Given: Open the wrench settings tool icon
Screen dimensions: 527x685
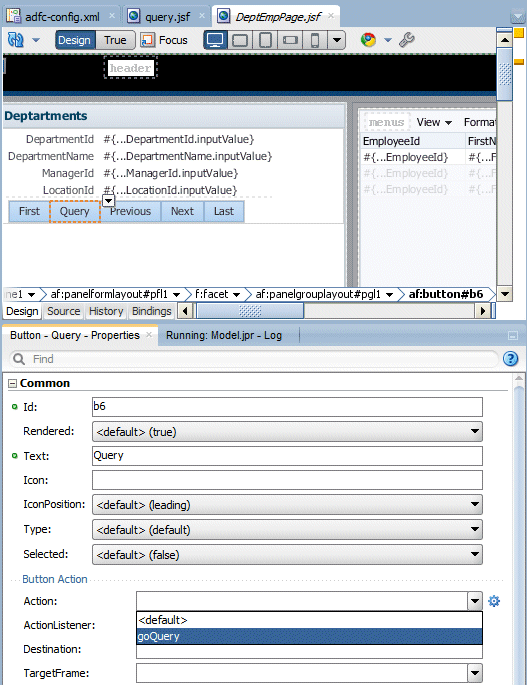Looking at the screenshot, I should coord(407,40).
